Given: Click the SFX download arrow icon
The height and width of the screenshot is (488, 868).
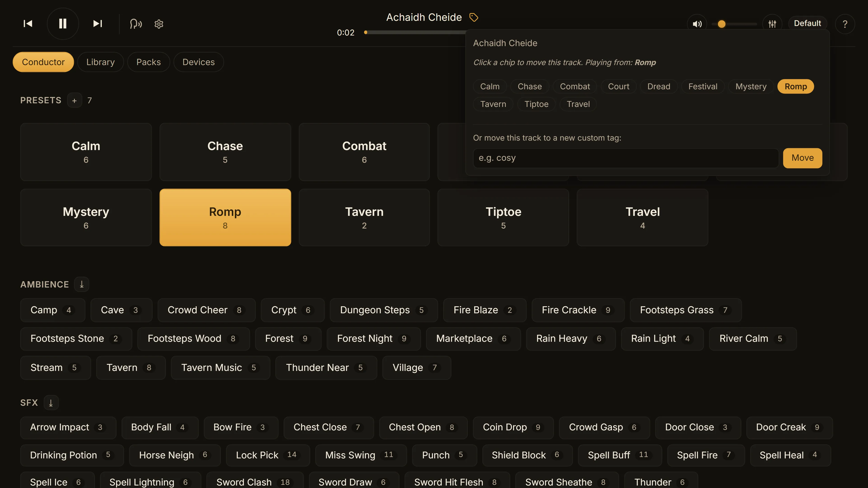Looking at the screenshot, I should tap(51, 402).
